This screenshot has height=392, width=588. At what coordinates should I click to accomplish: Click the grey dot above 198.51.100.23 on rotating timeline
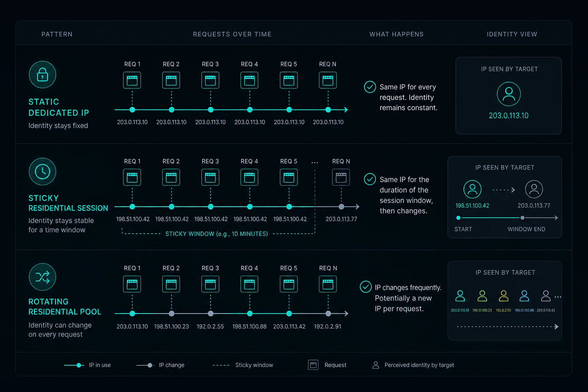171,314
